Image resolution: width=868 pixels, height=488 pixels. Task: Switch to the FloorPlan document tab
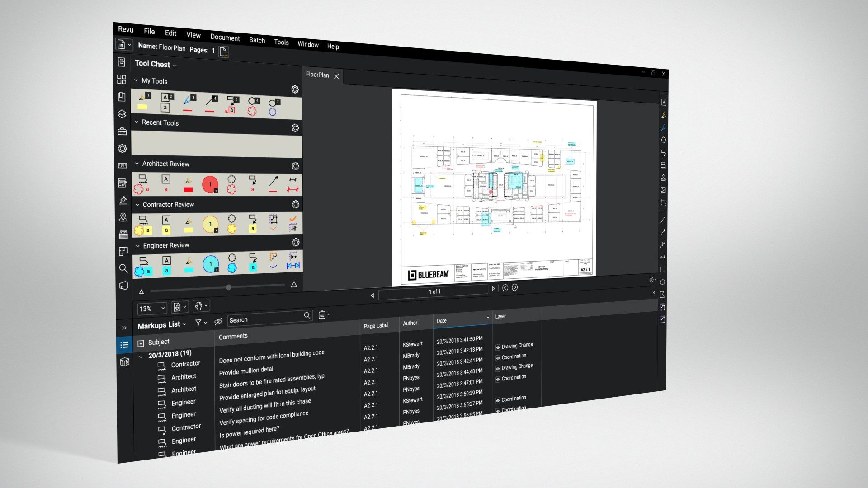tap(317, 75)
